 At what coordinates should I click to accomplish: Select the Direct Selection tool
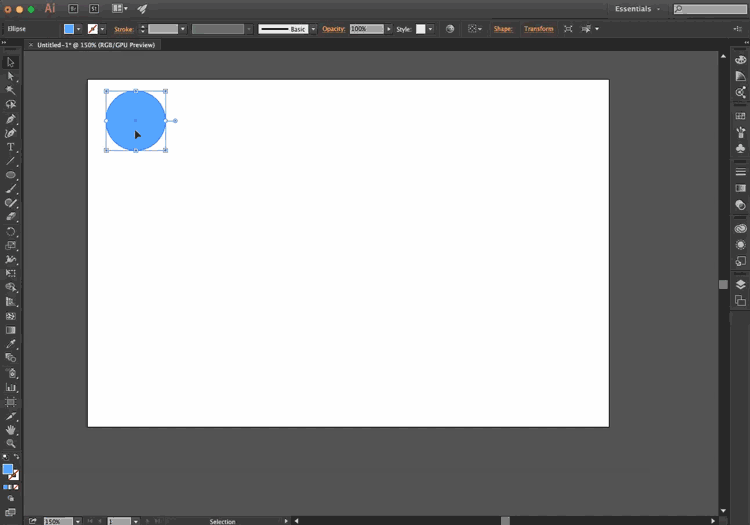11,76
